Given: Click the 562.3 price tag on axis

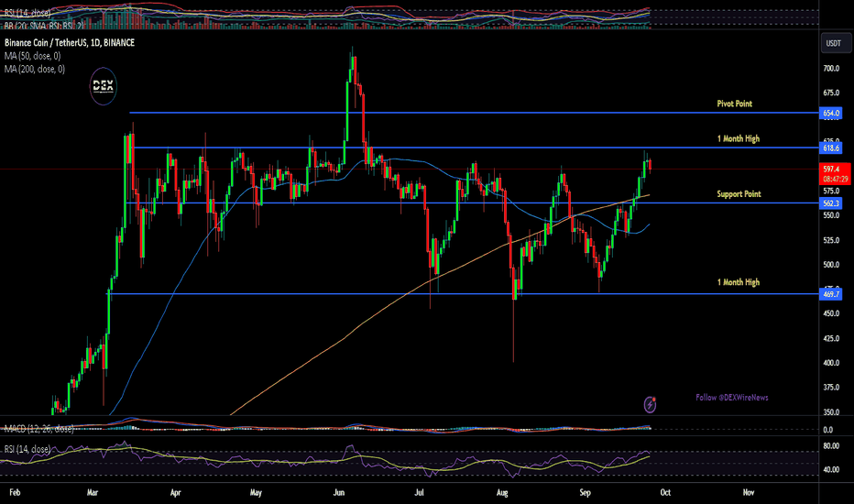Looking at the screenshot, I should coord(830,203).
